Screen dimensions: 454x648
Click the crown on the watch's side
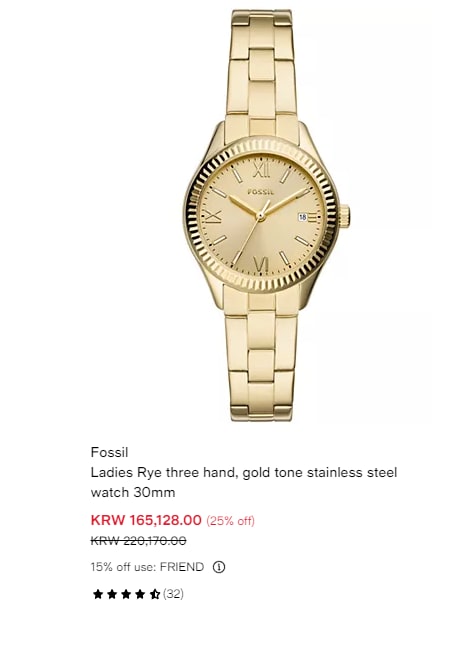pyautogui.click(x=345, y=216)
